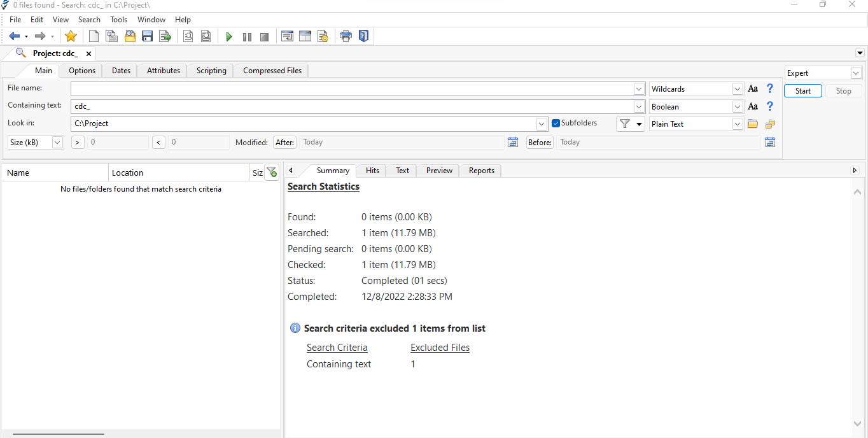This screenshot has height=438, width=868.
Task: Click the Excluded Files link
Action: (440, 348)
